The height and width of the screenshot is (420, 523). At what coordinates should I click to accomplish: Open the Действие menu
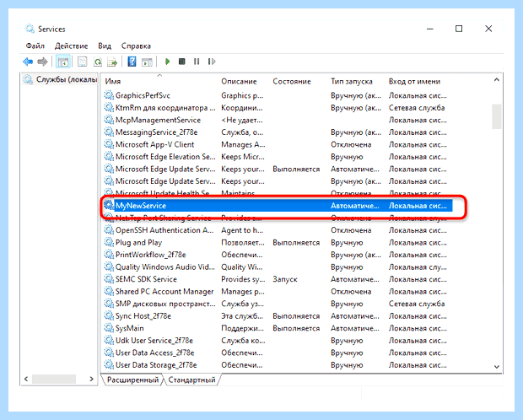coord(71,46)
